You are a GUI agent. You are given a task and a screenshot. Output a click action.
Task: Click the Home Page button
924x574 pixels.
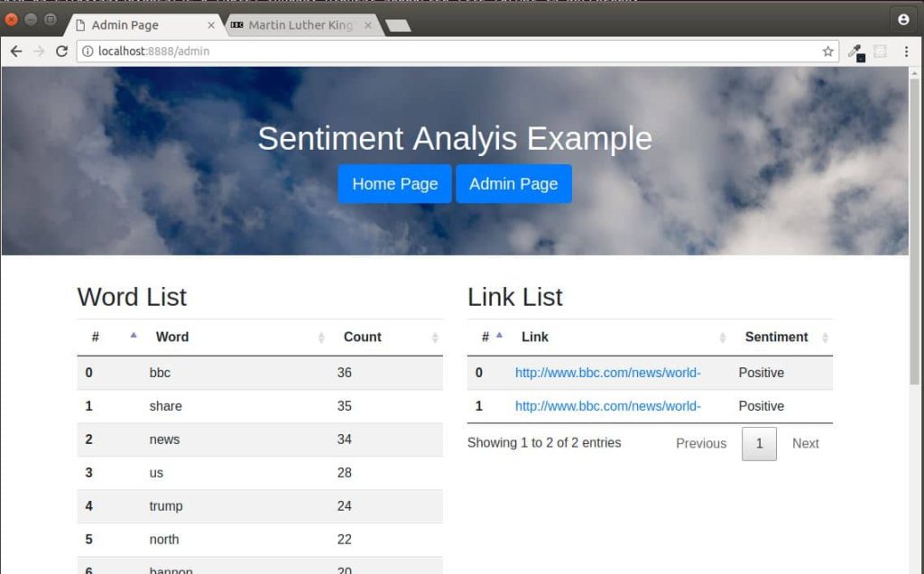coord(394,183)
